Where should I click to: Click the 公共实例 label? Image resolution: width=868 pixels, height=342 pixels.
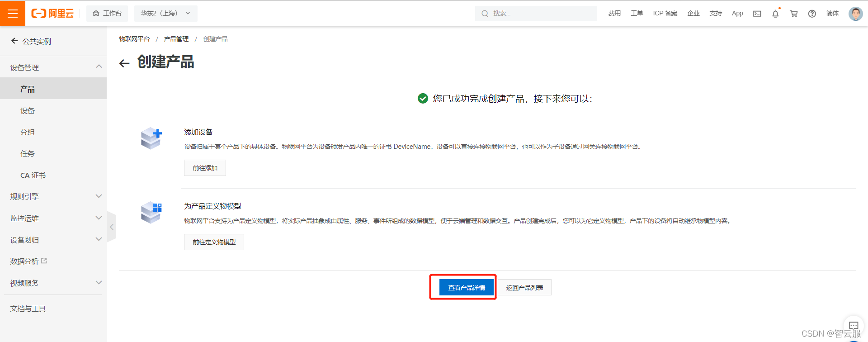click(x=37, y=41)
